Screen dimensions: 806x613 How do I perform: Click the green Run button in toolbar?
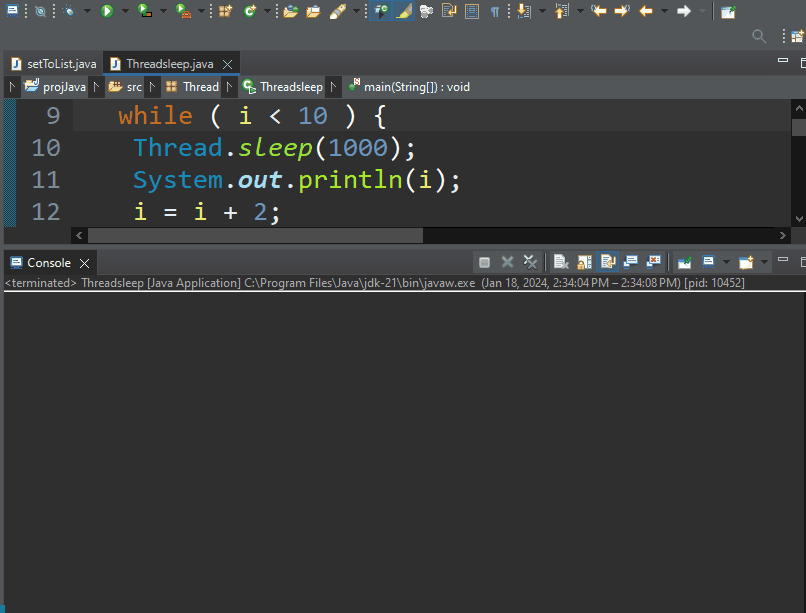click(106, 11)
